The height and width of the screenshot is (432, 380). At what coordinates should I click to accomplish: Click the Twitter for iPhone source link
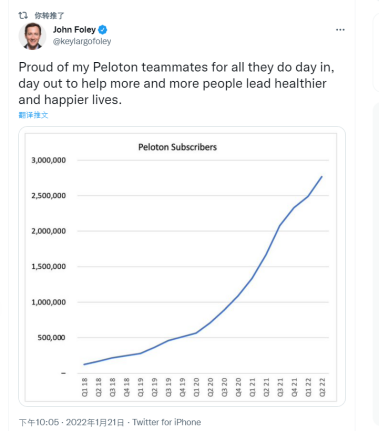(167, 422)
